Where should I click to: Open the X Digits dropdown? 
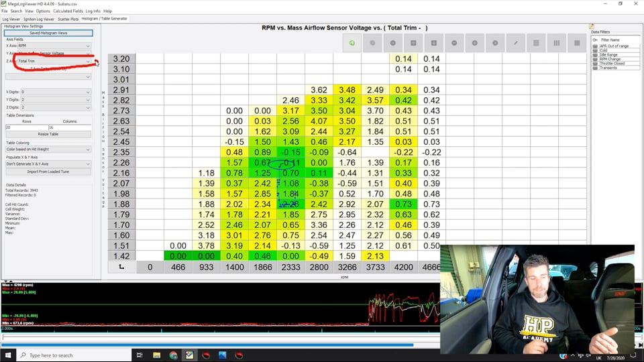pos(56,92)
